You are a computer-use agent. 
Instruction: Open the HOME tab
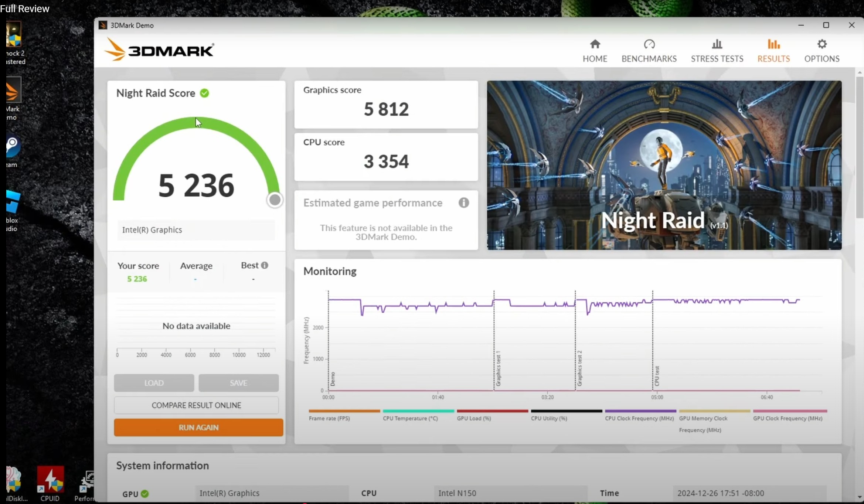(595, 51)
